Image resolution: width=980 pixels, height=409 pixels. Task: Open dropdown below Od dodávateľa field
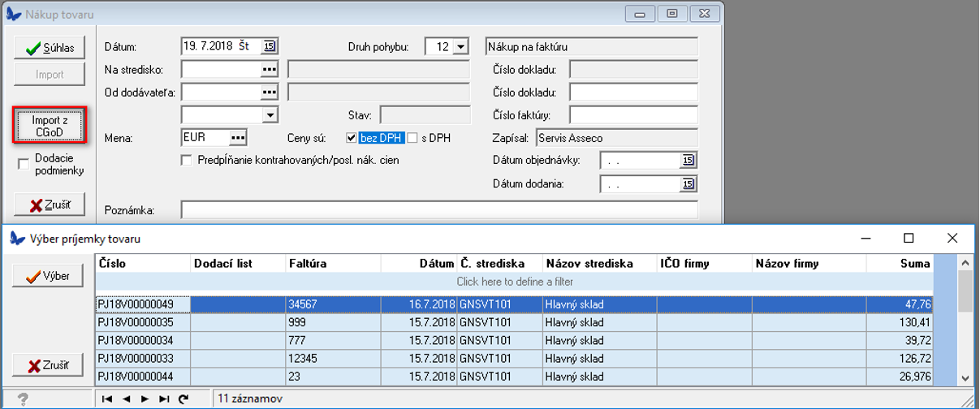(270, 115)
